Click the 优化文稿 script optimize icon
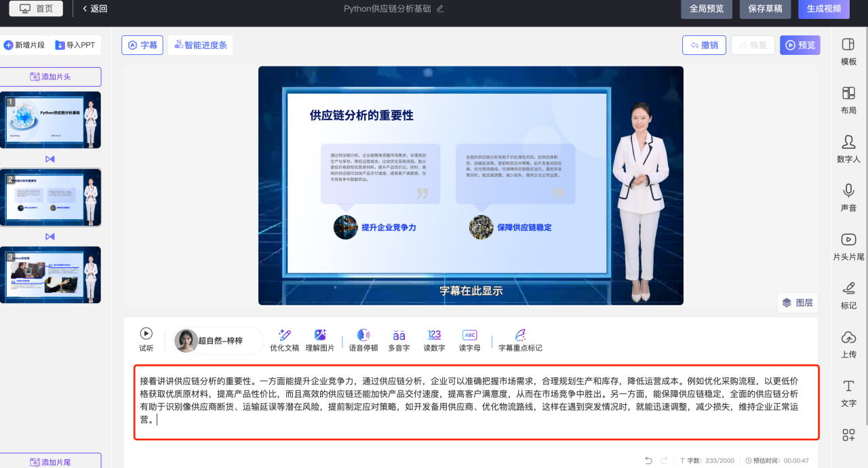Screen dimensions: 868x468 point(284,335)
